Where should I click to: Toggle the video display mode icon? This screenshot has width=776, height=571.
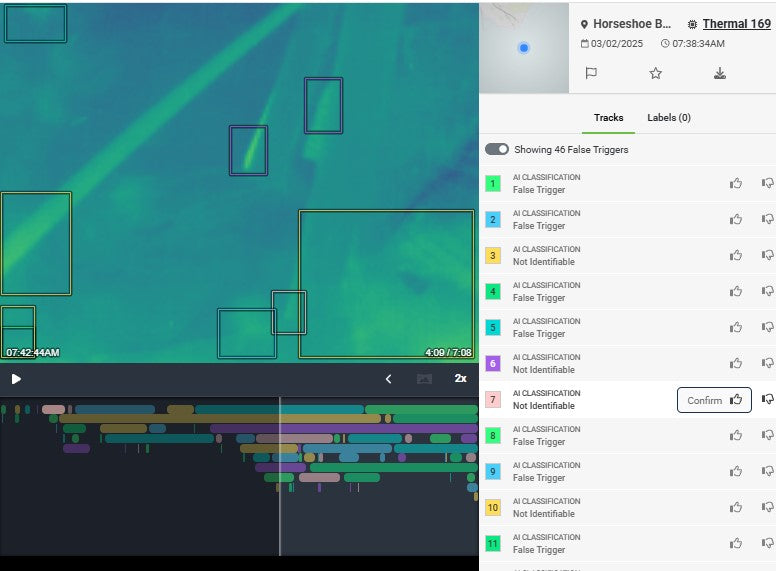(424, 379)
